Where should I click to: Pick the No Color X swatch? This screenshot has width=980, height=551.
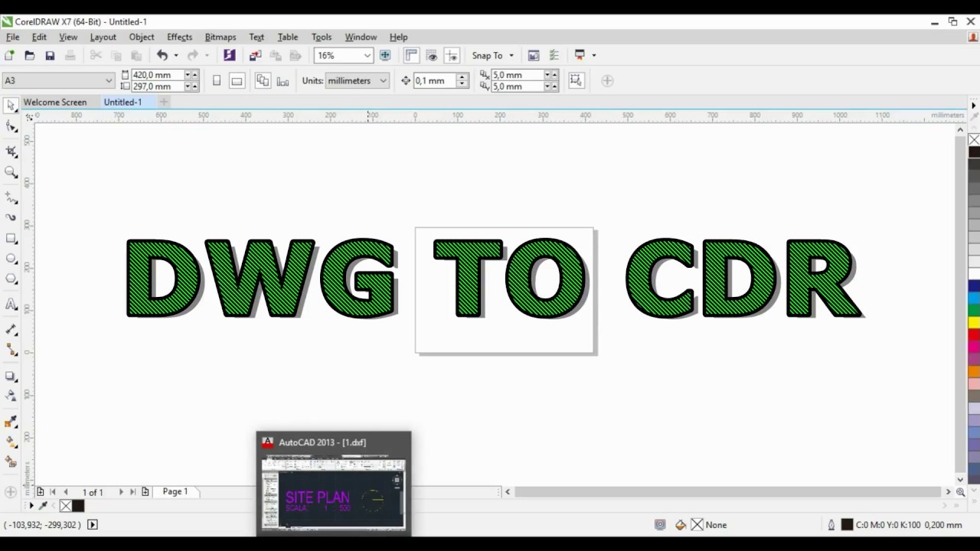[x=974, y=139]
